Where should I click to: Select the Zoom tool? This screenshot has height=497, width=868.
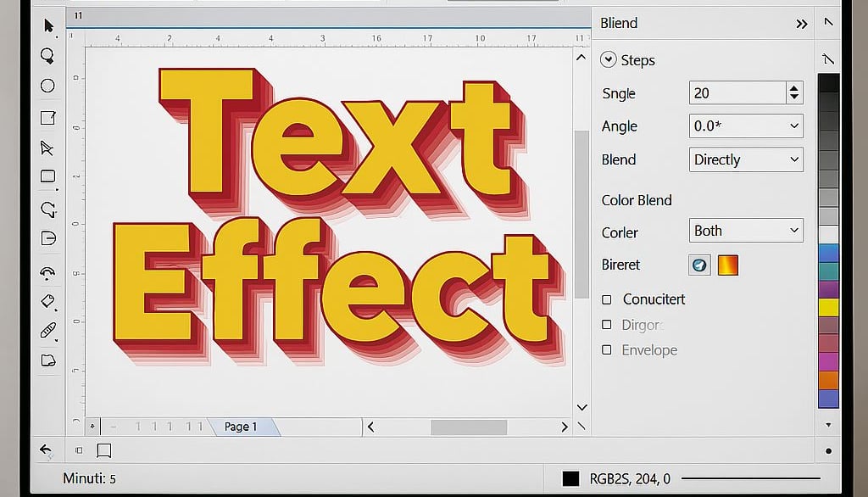click(x=48, y=56)
